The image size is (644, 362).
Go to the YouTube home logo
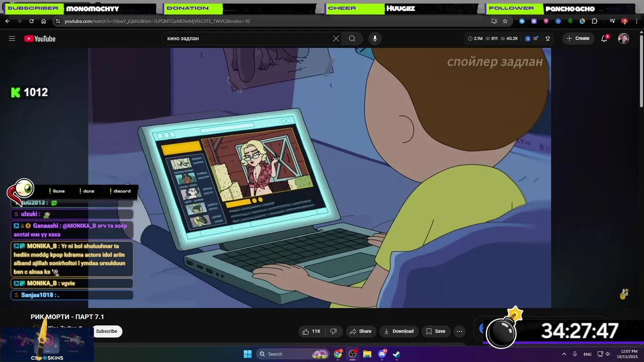click(40, 39)
